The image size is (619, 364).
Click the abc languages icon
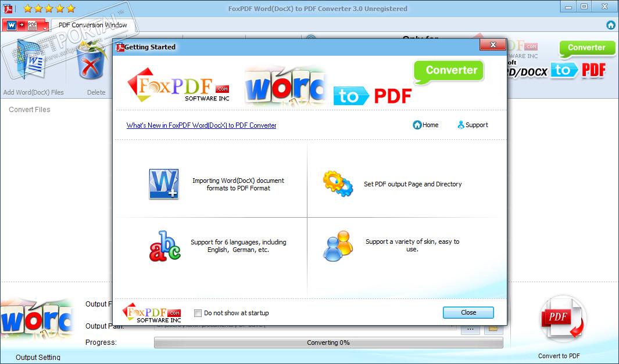click(164, 246)
